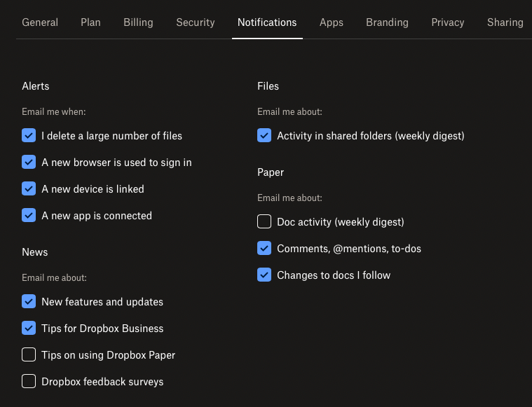
Task: Switch to the Branding tab
Action: tap(387, 22)
